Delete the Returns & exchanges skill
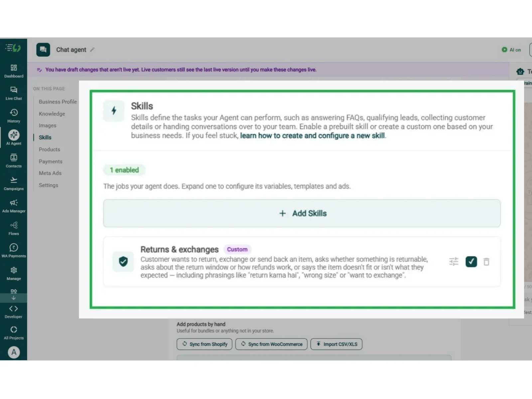Viewport: 532px width, 399px height. click(x=486, y=262)
